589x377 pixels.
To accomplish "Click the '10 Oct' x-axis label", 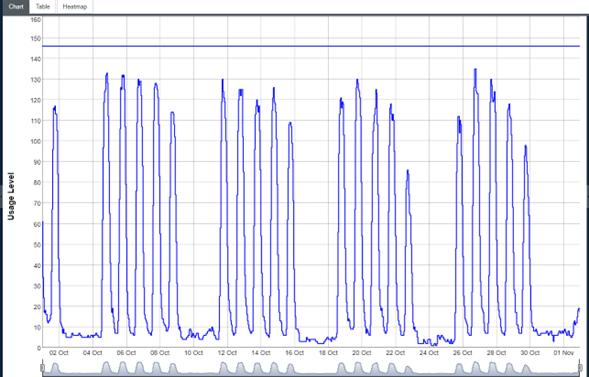I will click(193, 353).
